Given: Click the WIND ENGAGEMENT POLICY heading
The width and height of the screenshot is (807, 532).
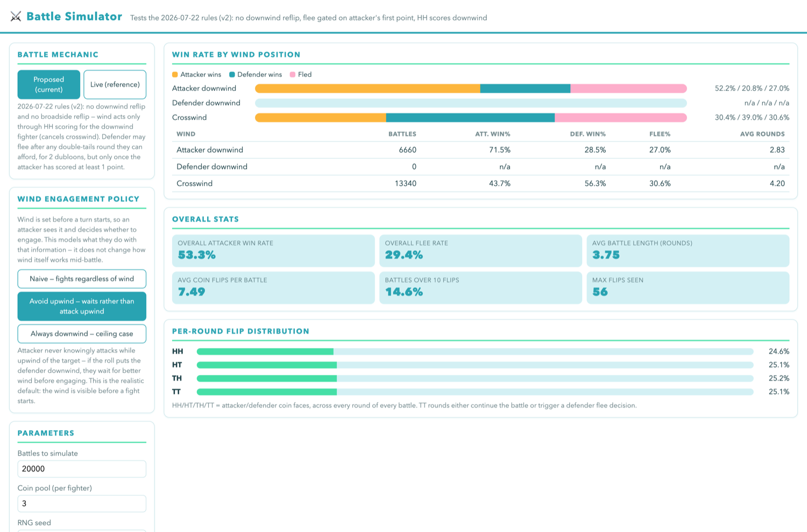Looking at the screenshot, I should (x=79, y=199).
